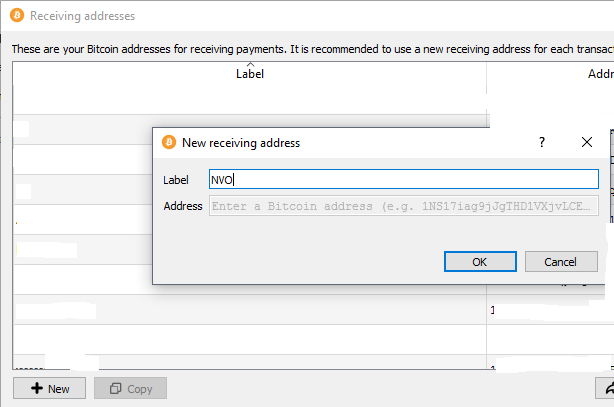This screenshot has width=614, height=407.
Task: Click the plus icon on New button
Action: click(x=37, y=388)
